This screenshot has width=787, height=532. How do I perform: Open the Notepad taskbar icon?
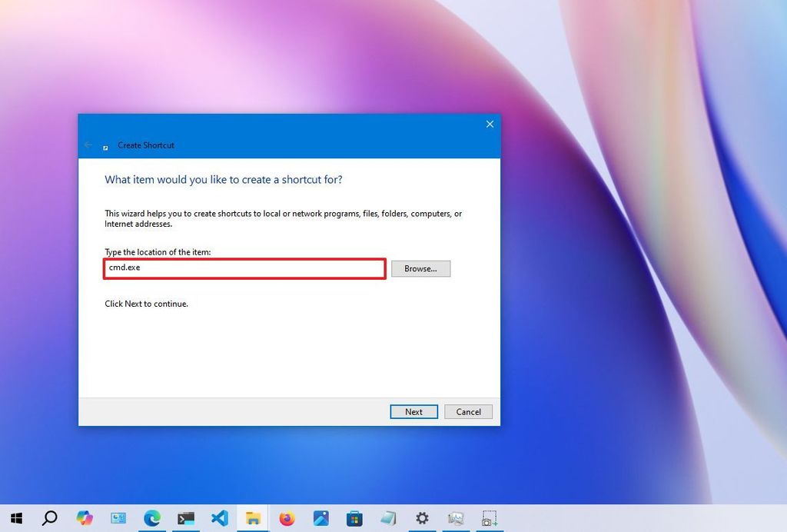pos(388,518)
